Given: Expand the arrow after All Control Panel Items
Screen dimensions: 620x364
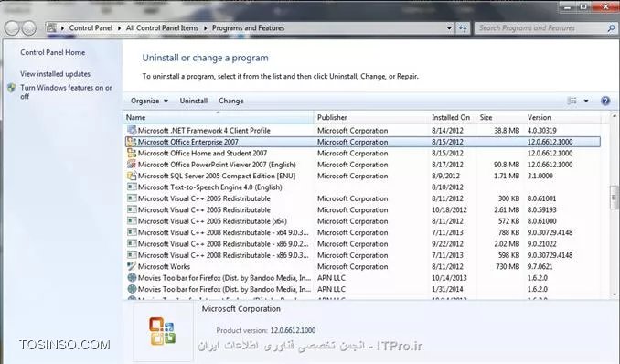Looking at the screenshot, I should coord(205,28).
